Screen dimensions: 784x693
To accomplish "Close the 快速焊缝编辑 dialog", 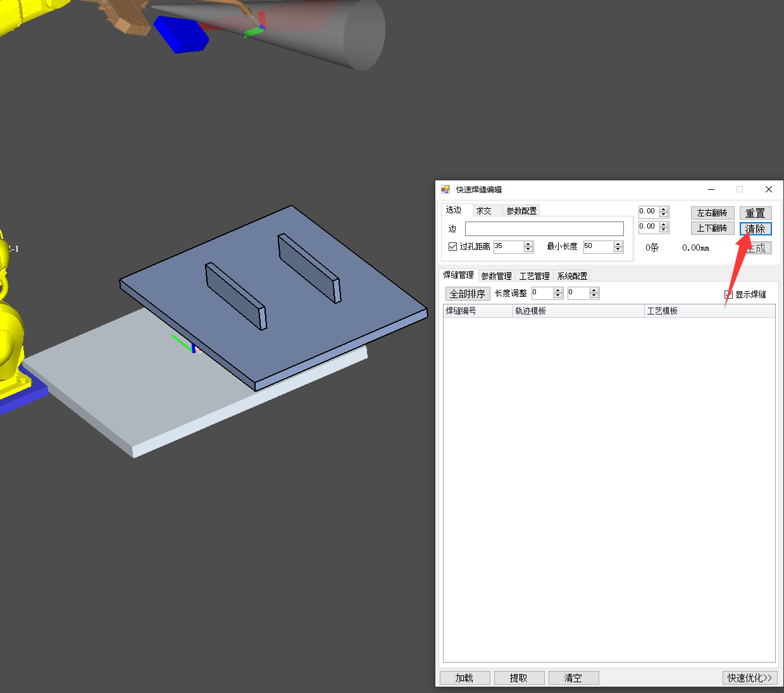I will [768, 189].
